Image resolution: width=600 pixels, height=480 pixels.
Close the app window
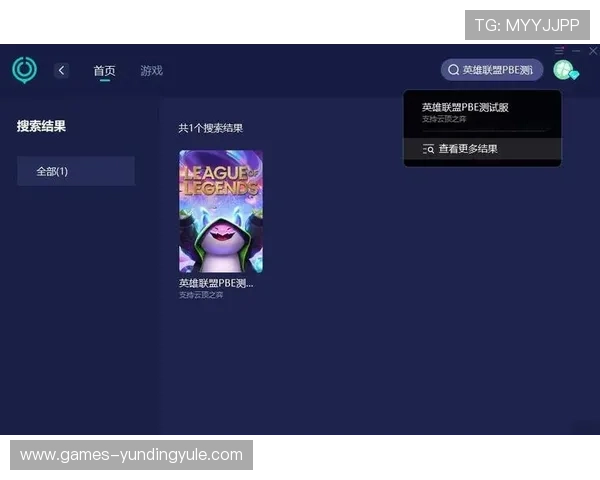tap(593, 51)
